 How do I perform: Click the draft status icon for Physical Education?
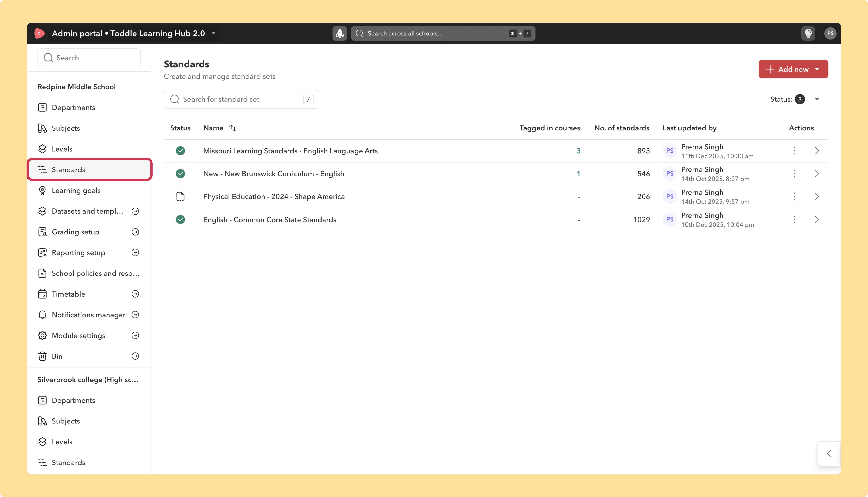(x=180, y=197)
